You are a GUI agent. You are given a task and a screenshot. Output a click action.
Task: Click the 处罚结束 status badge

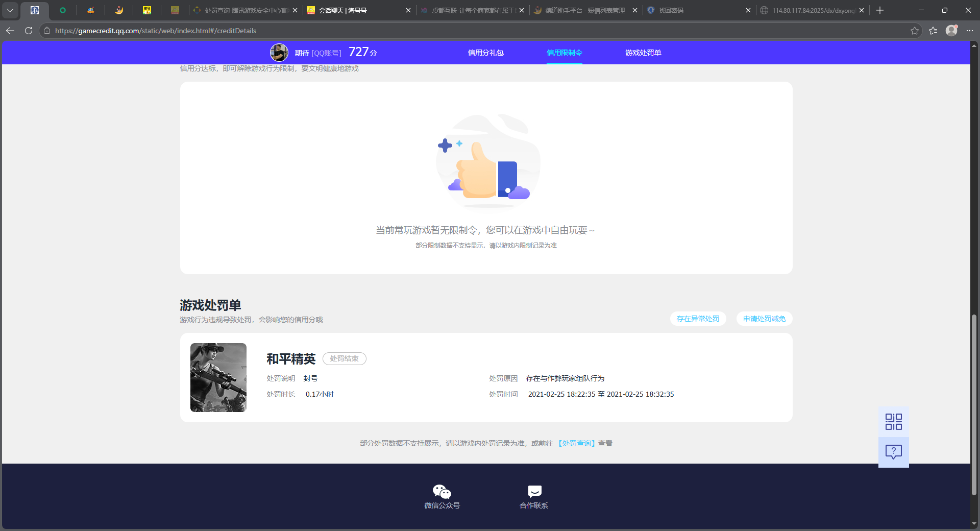pyautogui.click(x=344, y=358)
